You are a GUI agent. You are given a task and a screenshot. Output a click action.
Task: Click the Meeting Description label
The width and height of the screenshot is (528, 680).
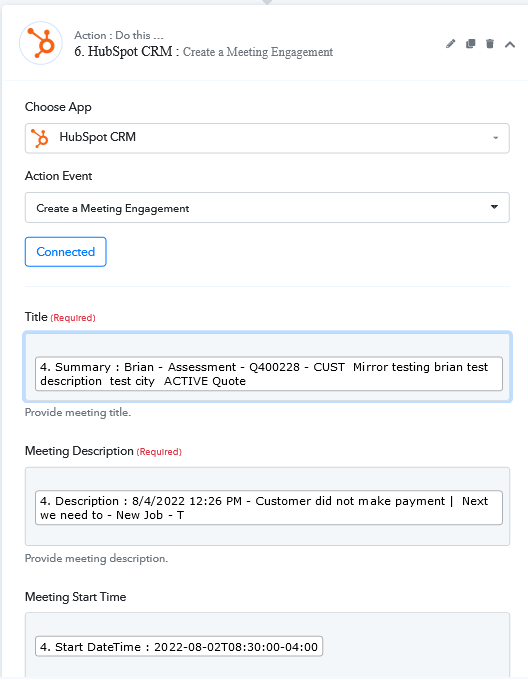(79, 451)
